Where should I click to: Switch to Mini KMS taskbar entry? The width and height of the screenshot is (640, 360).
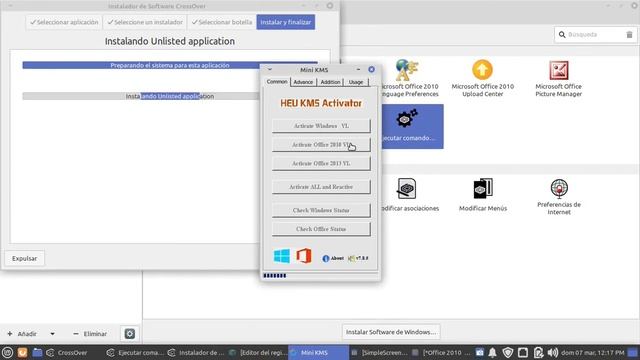click(318, 353)
